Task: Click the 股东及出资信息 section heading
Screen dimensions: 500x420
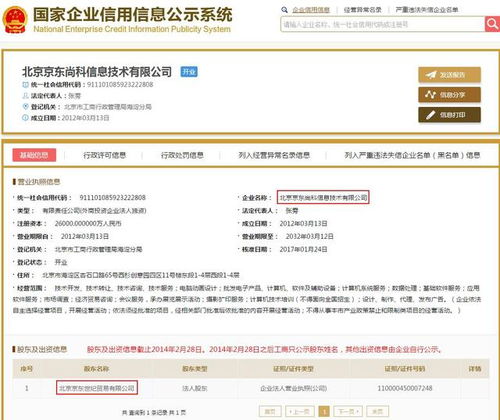Action: (x=42, y=349)
